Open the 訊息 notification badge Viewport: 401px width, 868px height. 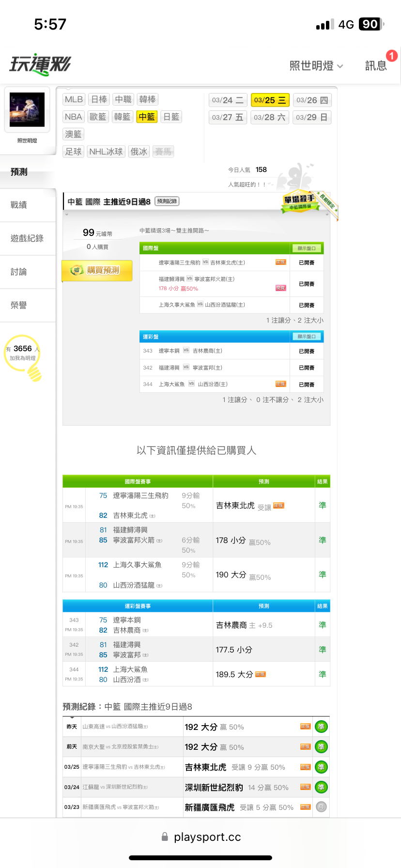point(391,56)
